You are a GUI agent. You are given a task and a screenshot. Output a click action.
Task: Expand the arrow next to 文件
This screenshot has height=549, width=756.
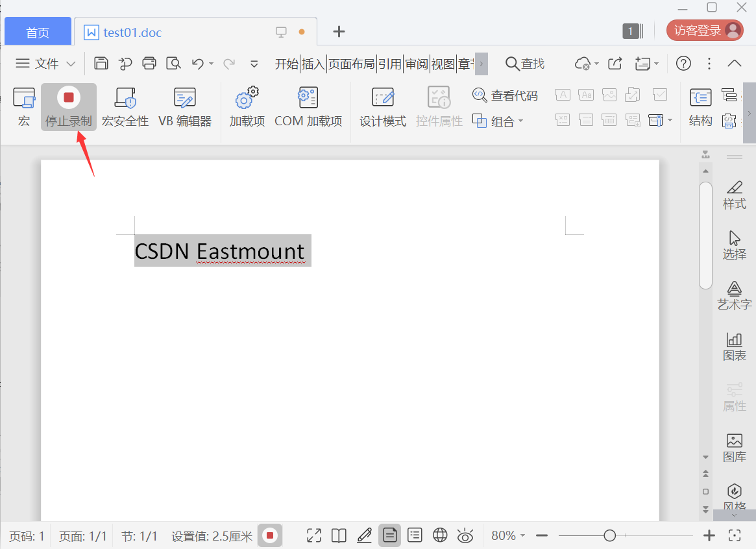click(x=71, y=64)
